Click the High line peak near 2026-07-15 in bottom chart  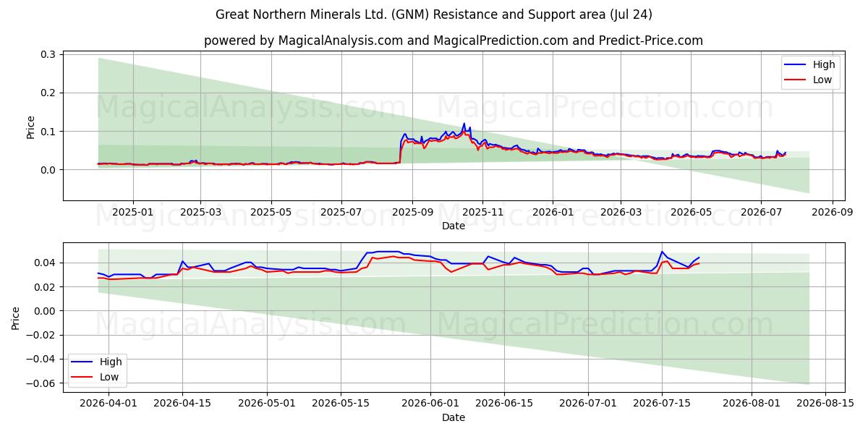tap(662, 252)
